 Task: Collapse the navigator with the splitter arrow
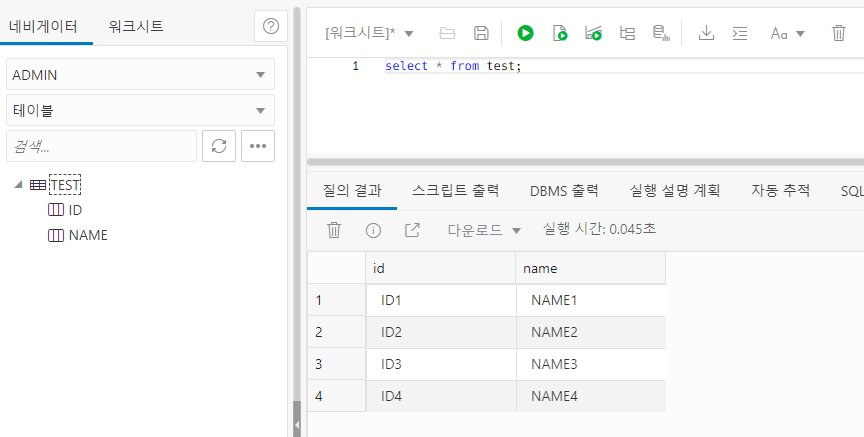point(297,425)
